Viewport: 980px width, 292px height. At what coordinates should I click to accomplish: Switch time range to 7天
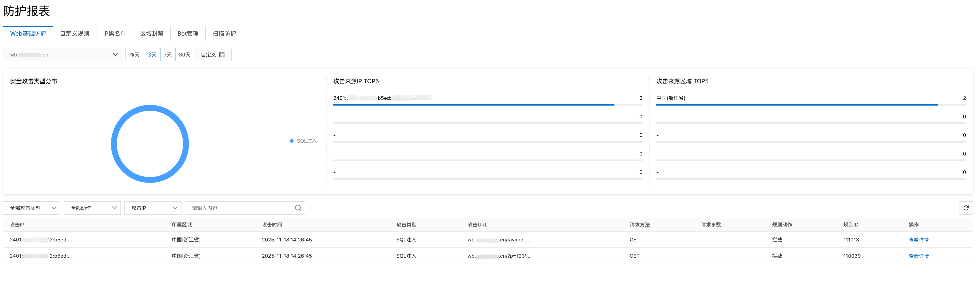coord(168,55)
